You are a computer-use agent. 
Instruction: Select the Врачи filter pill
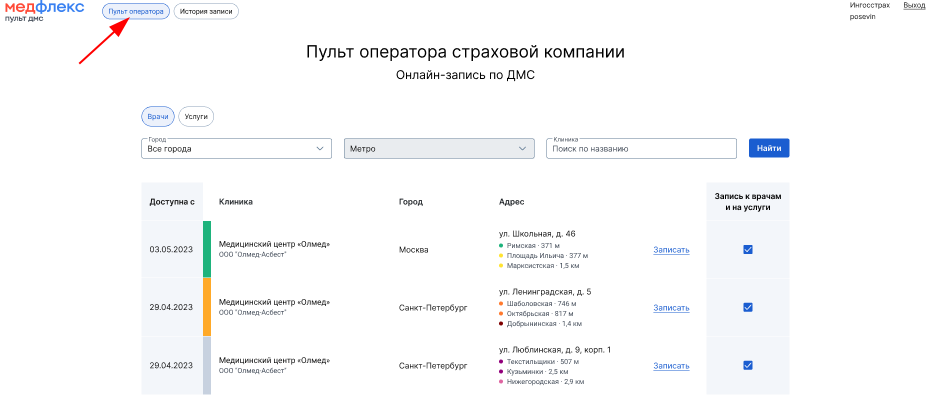point(158,117)
